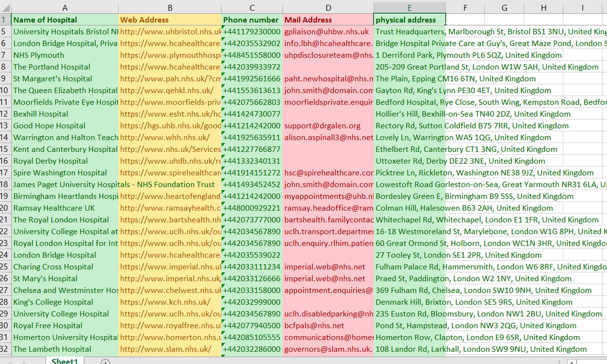607x364 pixels.
Task: Select phone number +441179230000
Action: (x=252, y=31)
